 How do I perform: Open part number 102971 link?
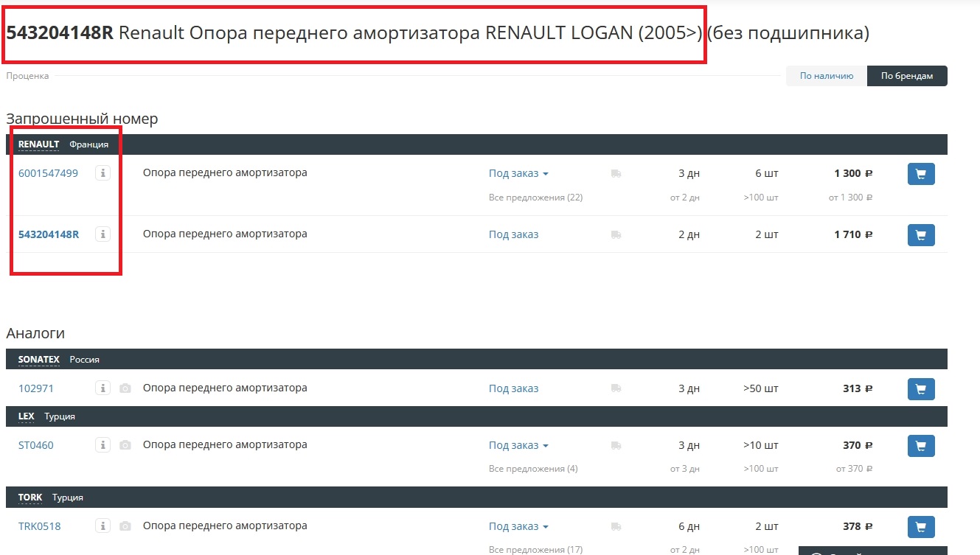tap(36, 388)
